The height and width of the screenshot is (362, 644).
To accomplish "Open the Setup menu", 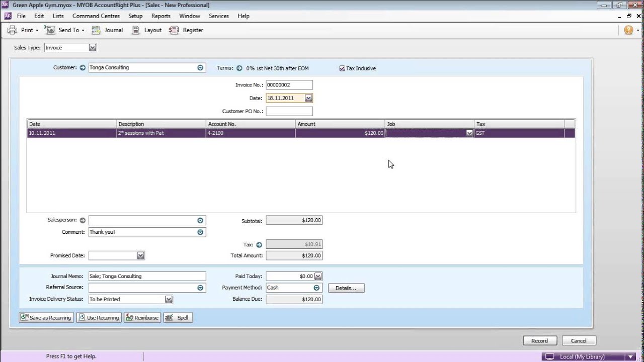I will click(135, 16).
